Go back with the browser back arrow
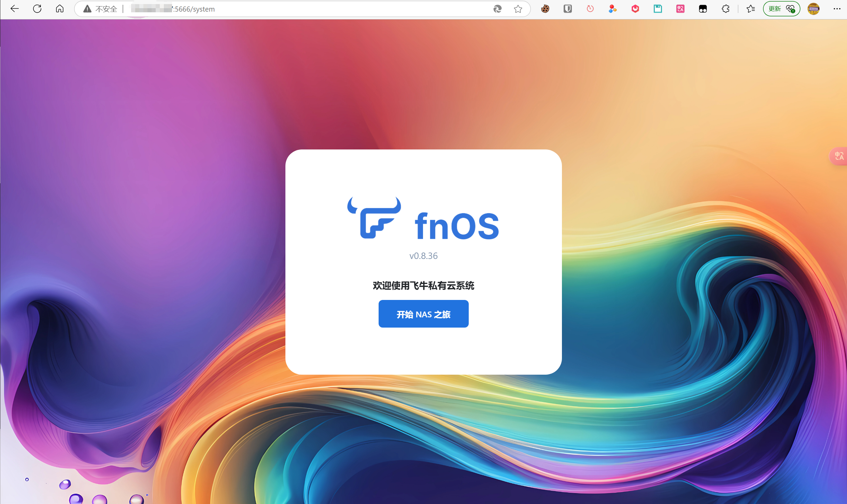Screen dimensions: 847x504 (15, 9)
